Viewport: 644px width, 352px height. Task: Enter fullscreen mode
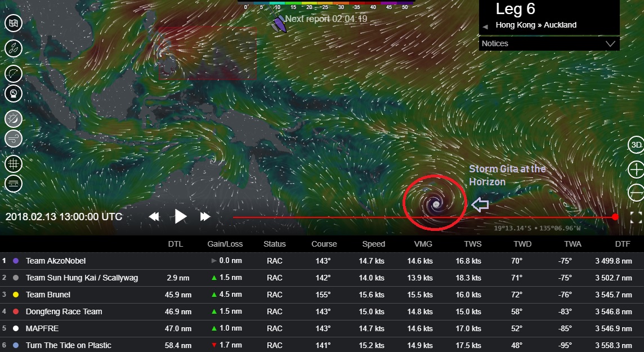tap(636, 218)
